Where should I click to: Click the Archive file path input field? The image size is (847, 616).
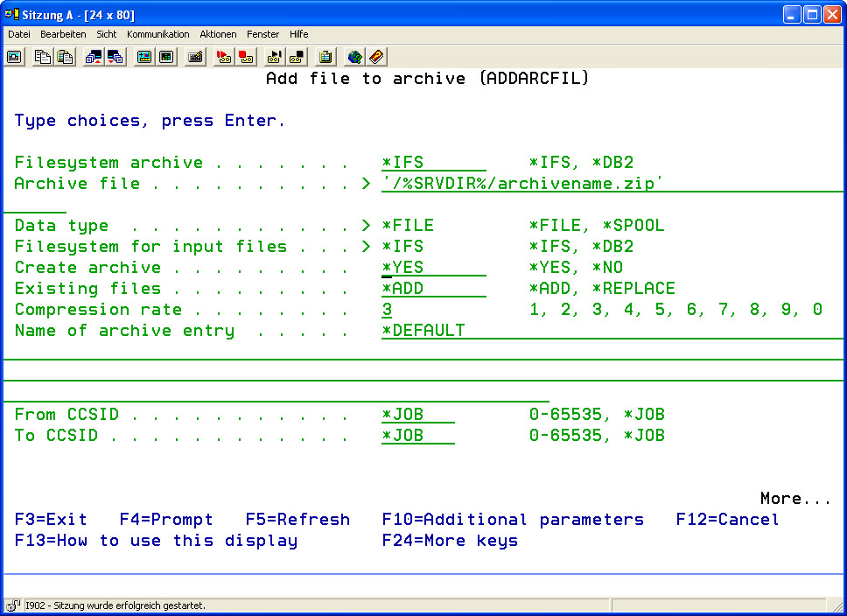pyautogui.click(x=525, y=184)
